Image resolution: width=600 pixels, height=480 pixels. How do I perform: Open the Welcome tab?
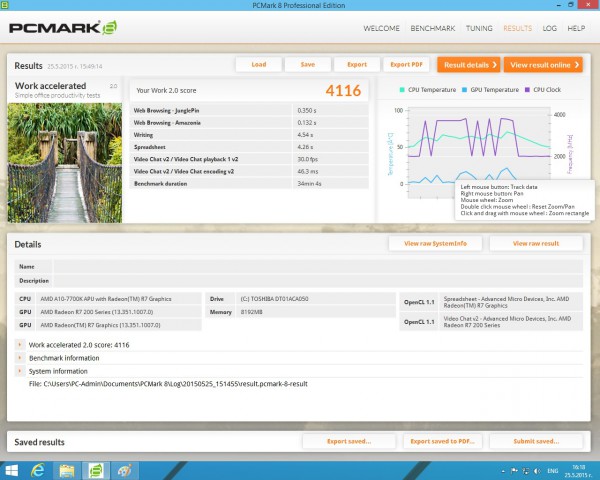click(381, 28)
